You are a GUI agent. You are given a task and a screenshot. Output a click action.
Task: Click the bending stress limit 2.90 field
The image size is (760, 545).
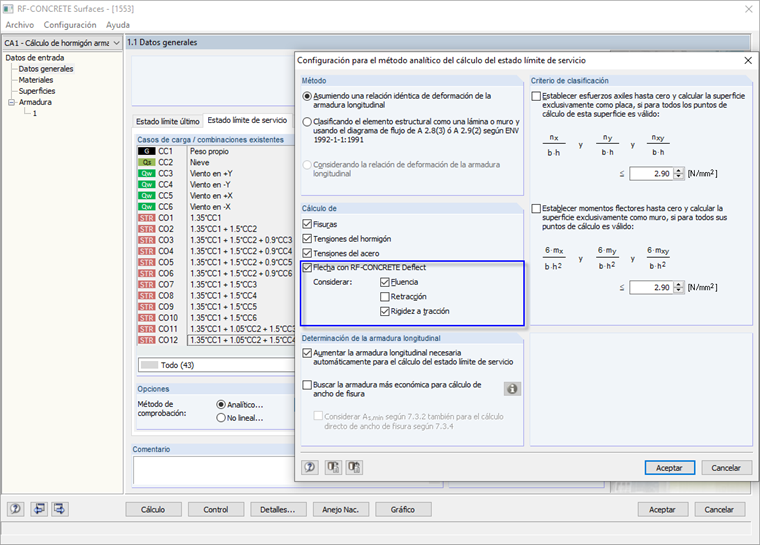651,288
